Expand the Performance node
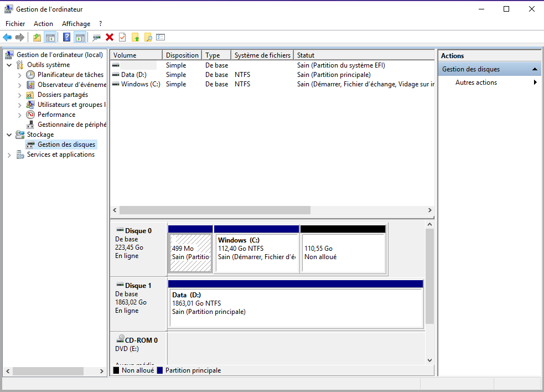The height and width of the screenshot is (392, 544). [19, 115]
